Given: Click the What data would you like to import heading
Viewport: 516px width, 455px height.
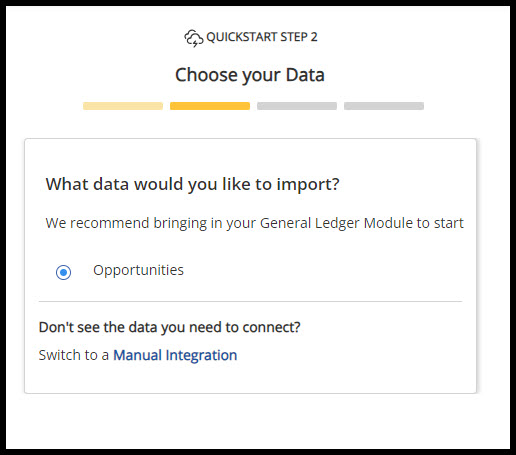Looking at the screenshot, I should (x=193, y=184).
